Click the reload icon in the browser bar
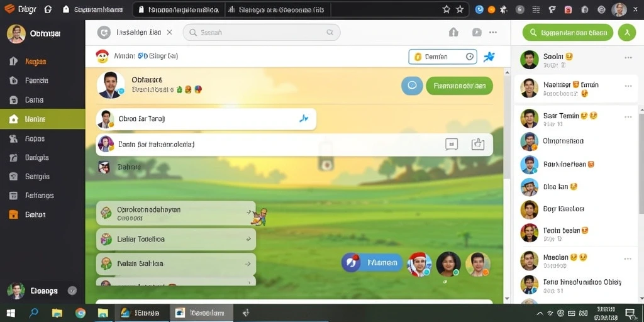644x322 pixels. pos(48,9)
